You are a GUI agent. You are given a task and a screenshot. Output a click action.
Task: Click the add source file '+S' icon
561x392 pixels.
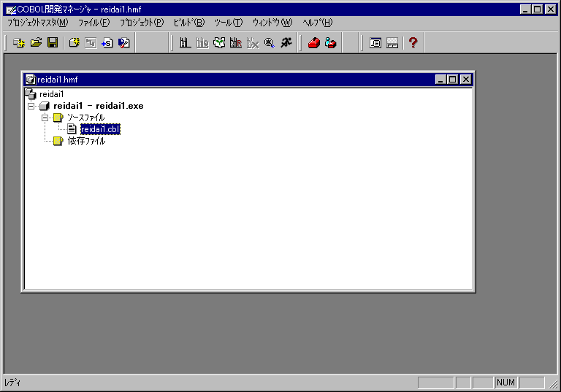tap(107, 43)
